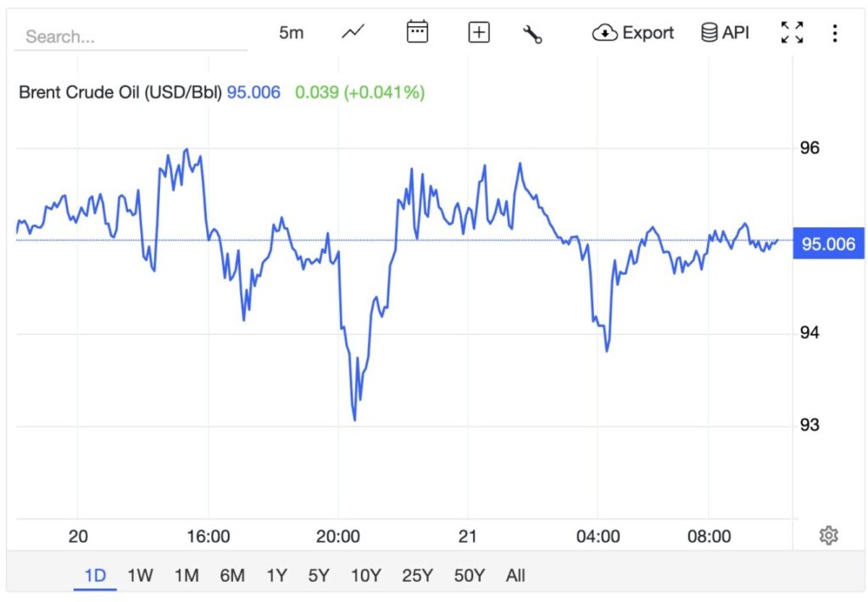Select the currently active 1D tab
This screenshot has width=868, height=602.
95,575
